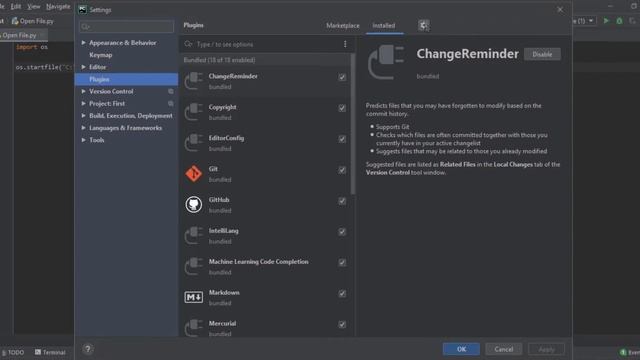
Task: Disable the GitHub plugin checkbox
Action: pyautogui.click(x=342, y=201)
